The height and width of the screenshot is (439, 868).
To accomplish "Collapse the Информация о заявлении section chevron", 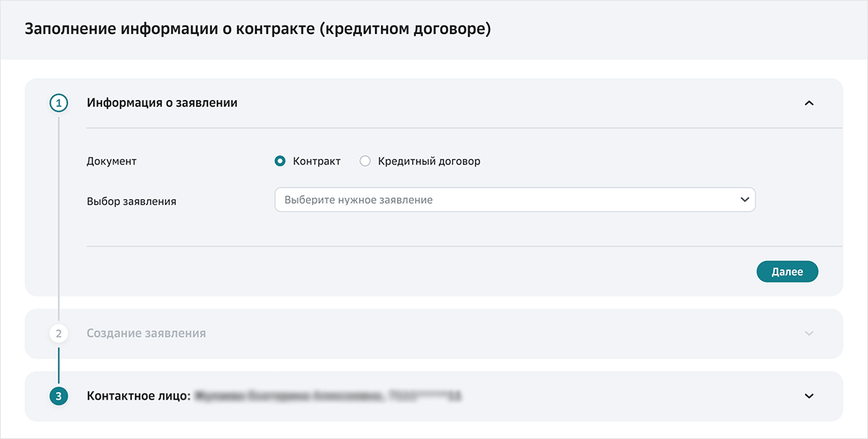I will pos(809,103).
